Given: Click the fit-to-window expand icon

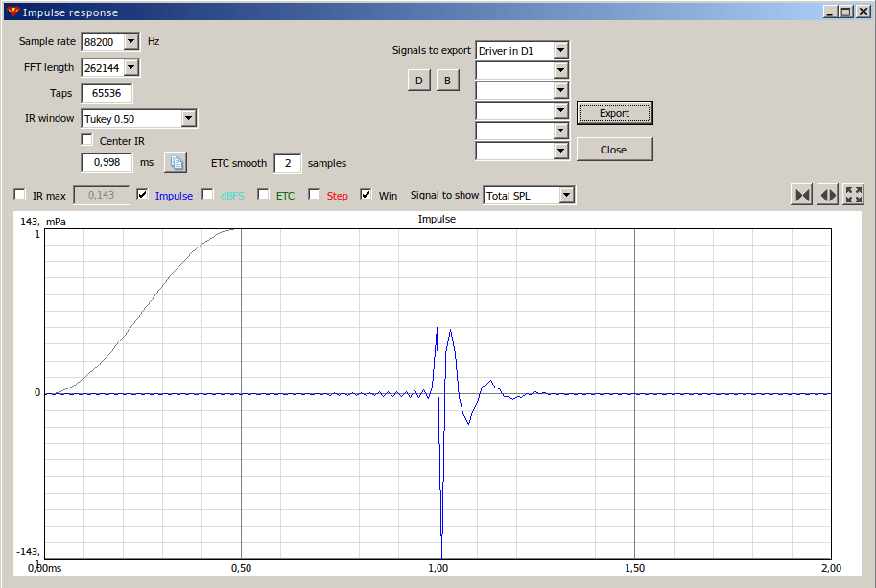Looking at the screenshot, I should click(854, 195).
